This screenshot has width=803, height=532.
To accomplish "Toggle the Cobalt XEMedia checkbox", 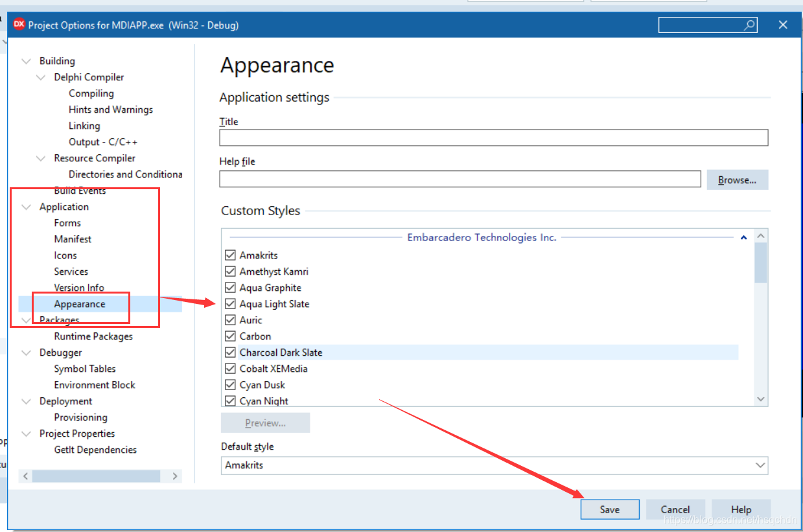I will 231,368.
